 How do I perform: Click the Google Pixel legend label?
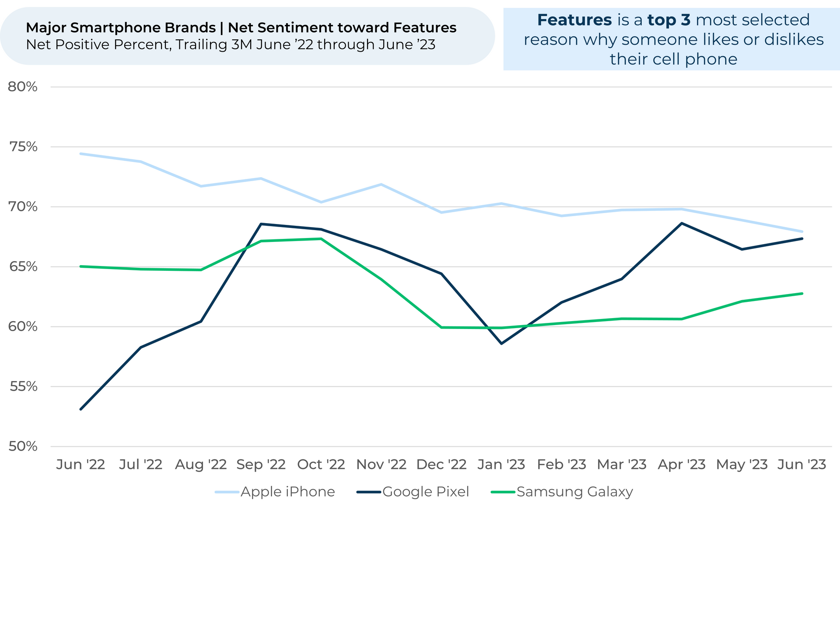coord(426,492)
